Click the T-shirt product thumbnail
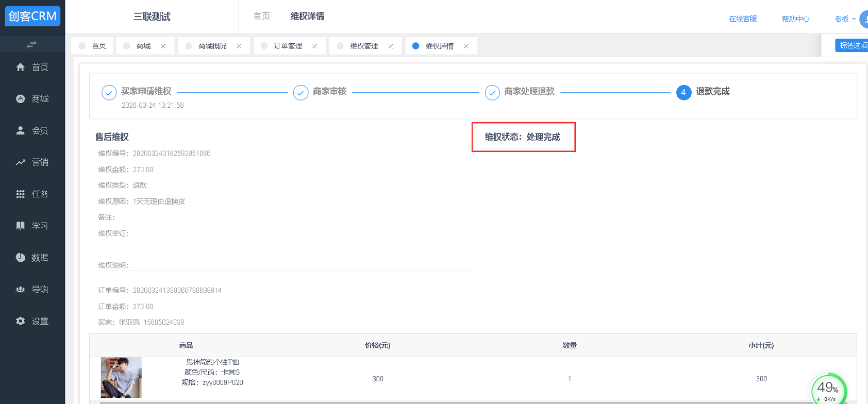This screenshot has height=404, width=868. [x=121, y=378]
